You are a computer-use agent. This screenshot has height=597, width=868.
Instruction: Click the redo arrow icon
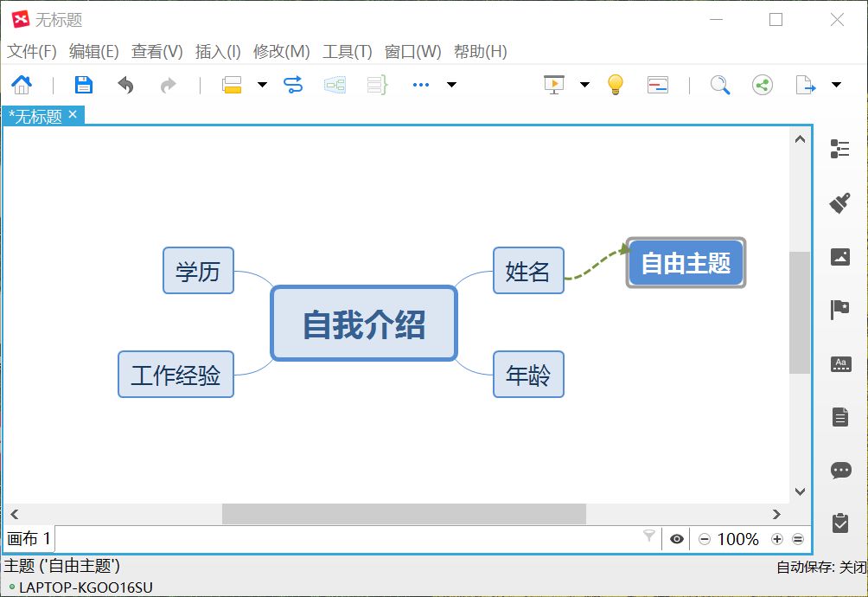(x=168, y=84)
